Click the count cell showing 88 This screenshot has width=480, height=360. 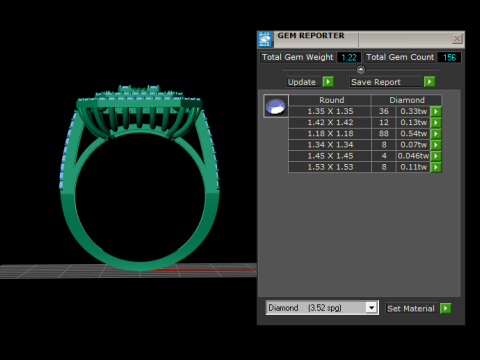(384, 134)
